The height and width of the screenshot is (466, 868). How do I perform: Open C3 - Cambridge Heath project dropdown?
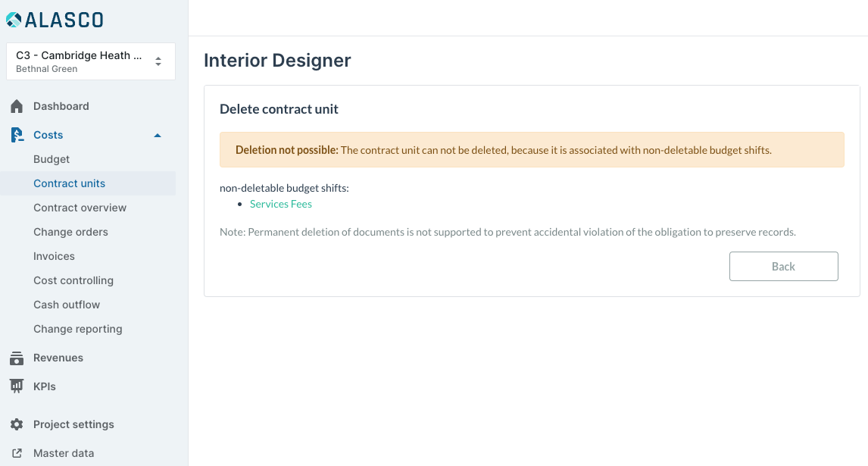click(x=91, y=61)
